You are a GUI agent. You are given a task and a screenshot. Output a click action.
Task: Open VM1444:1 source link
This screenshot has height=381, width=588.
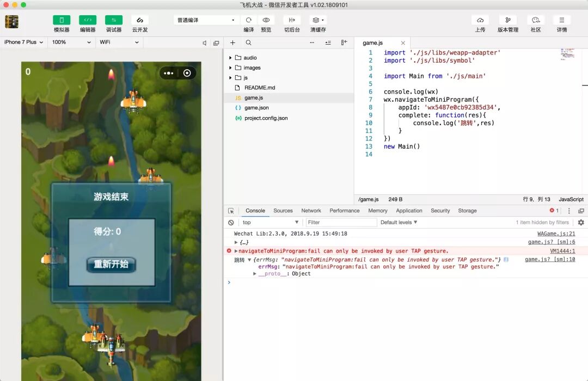tap(562, 251)
